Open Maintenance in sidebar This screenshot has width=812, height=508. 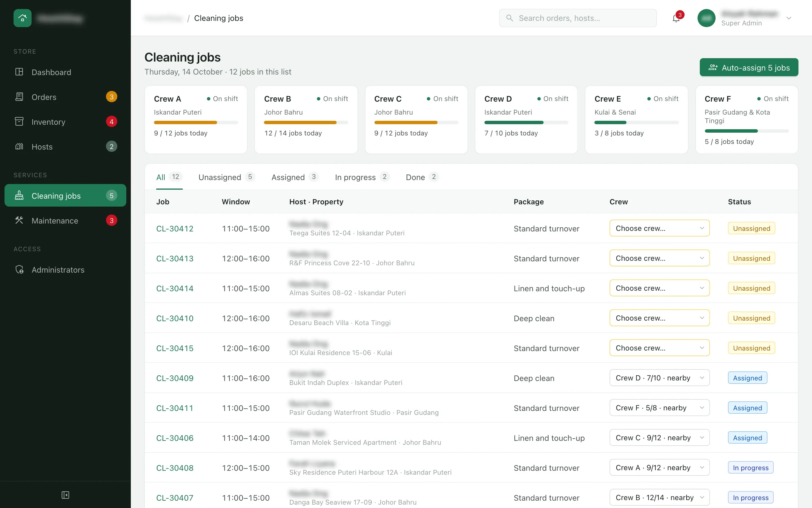[65, 220]
